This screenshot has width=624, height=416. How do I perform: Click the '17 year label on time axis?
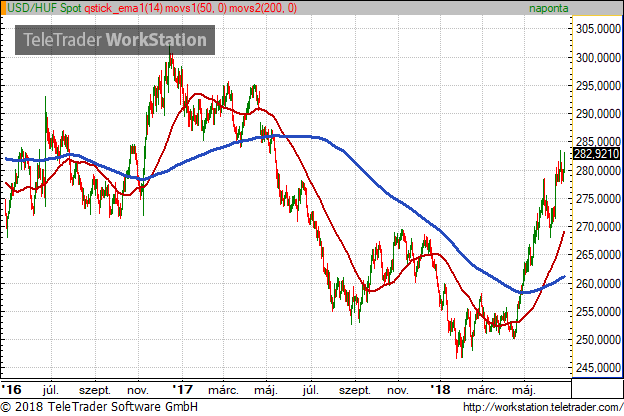pyautogui.click(x=182, y=389)
